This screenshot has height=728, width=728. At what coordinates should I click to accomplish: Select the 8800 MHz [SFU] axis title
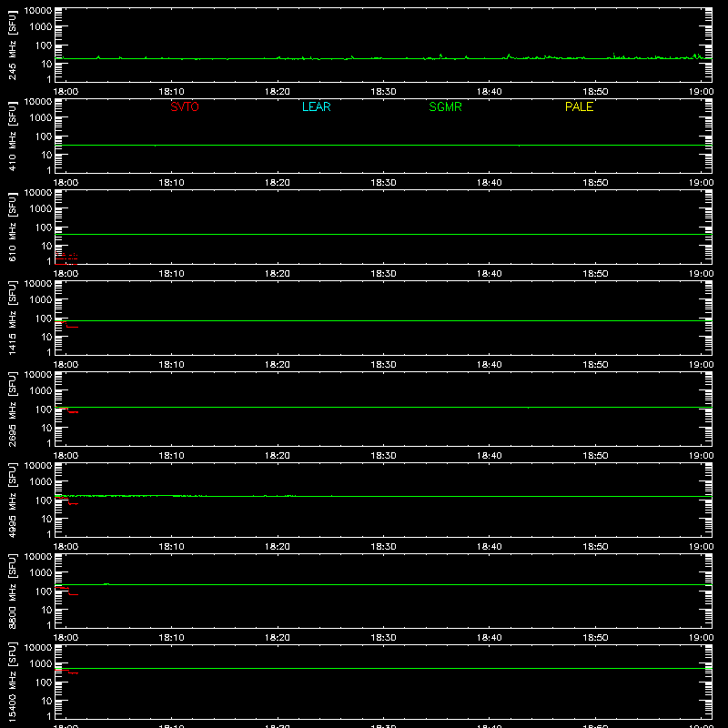(x=13, y=591)
